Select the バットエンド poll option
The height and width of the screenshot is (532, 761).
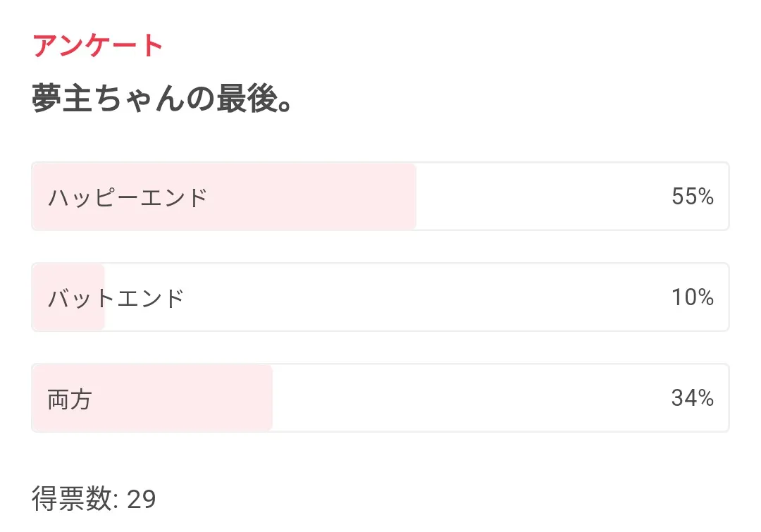pos(380,297)
